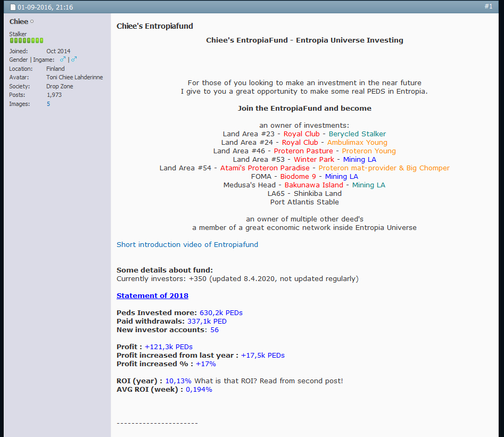Click the post document icon beside the date
The width and height of the screenshot is (504, 437).
(x=13, y=7)
